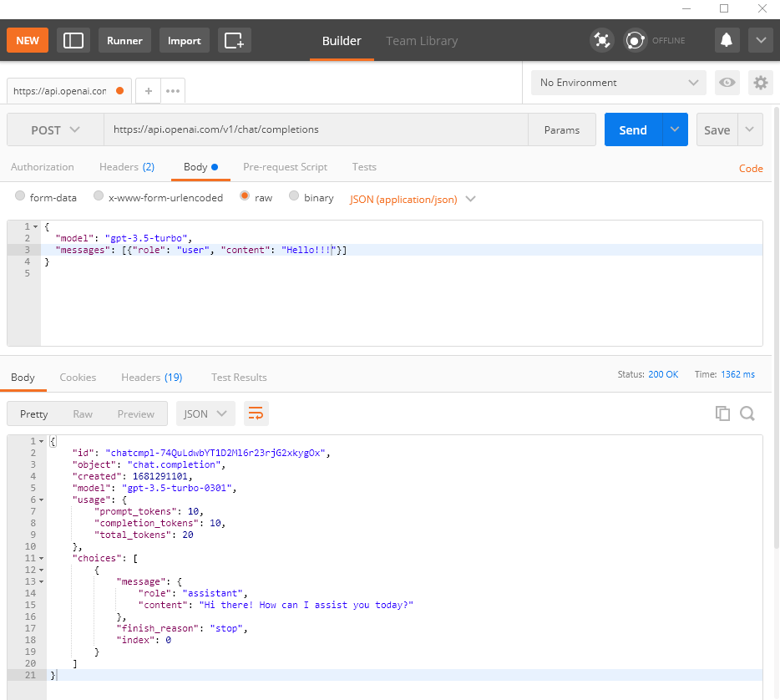Switch response view to Pretty
The height and width of the screenshot is (700, 780).
pos(34,414)
